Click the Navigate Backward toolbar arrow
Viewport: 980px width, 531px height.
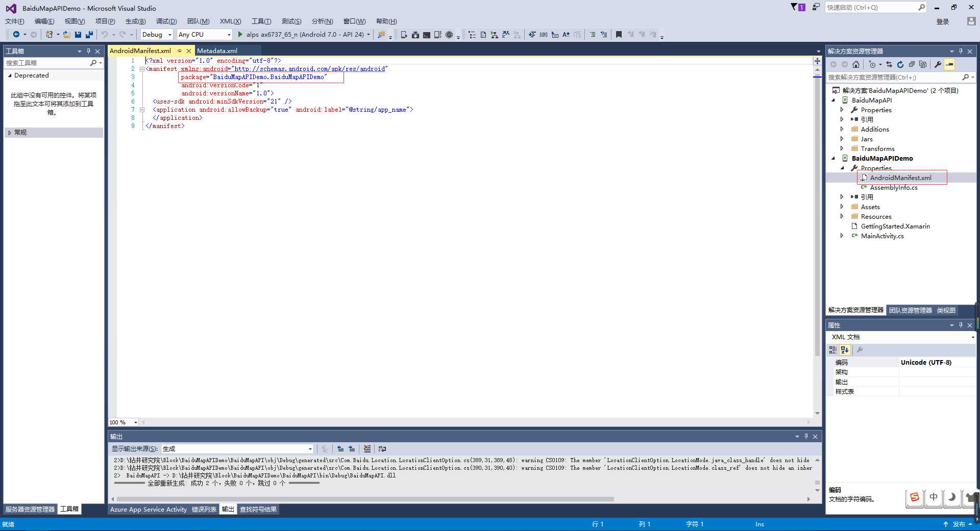[x=16, y=34]
